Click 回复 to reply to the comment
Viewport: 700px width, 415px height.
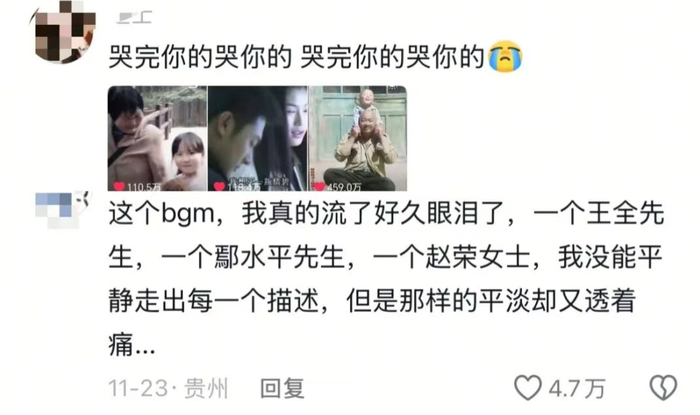click(x=282, y=388)
